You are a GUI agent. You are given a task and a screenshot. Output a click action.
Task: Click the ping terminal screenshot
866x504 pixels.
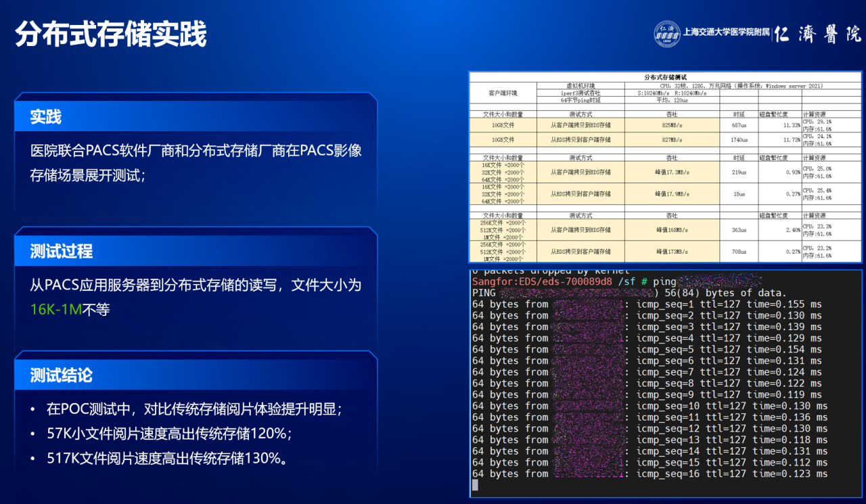click(x=666, y=384)
